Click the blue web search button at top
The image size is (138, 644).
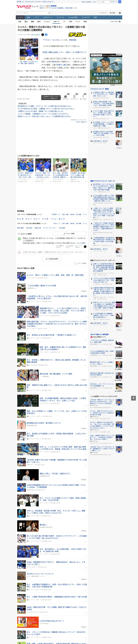(x=120, y=2)
